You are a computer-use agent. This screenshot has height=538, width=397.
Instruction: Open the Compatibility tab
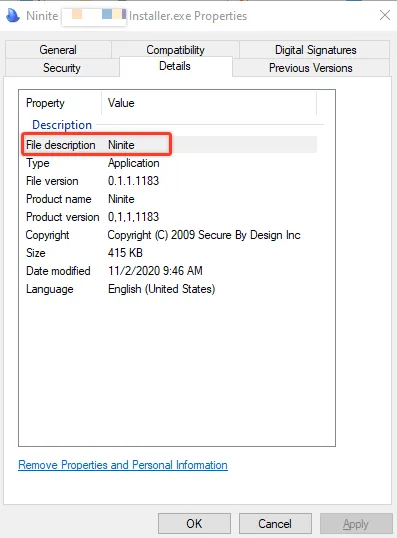click(x=175, y=50)
